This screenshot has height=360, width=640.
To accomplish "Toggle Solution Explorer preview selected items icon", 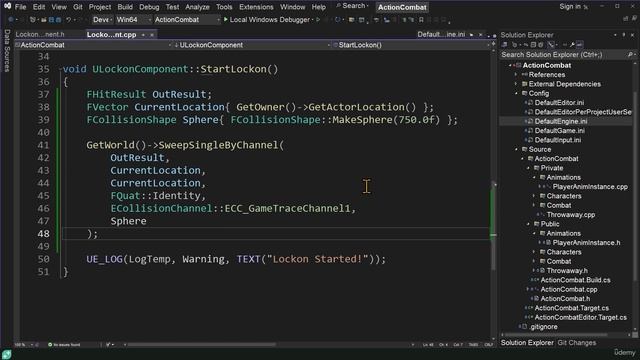I will pyautogui.click(x=580, y=45).
